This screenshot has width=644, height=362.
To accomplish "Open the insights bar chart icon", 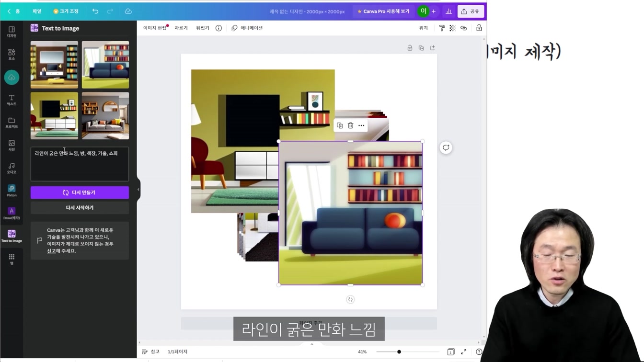I will point(448,11).
